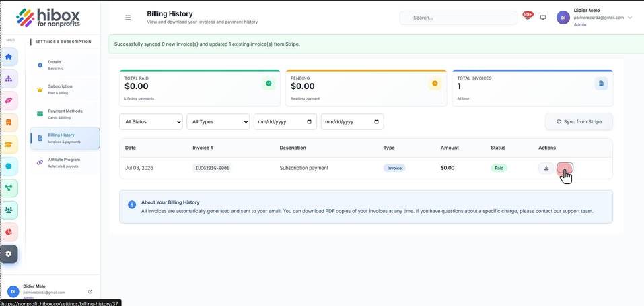Toggle the hamburger menu icon
Viewport: 644px width, 306px height.
[x=128, y=18]
